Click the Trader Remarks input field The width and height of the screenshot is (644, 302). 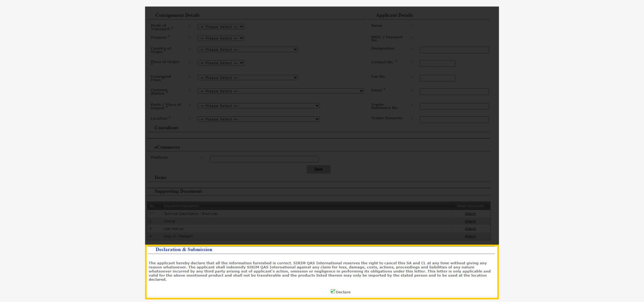[x=454, y=119]
